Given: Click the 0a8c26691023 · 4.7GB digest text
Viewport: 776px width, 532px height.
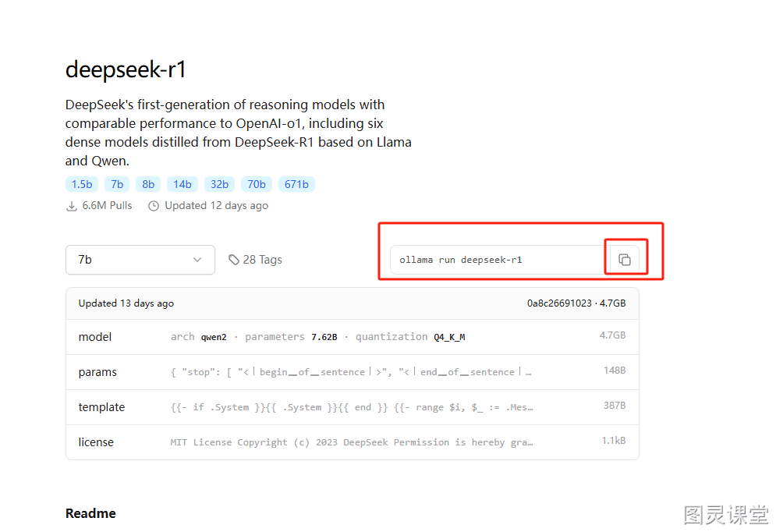Looking at the screenshot, I should click(576, 303).
